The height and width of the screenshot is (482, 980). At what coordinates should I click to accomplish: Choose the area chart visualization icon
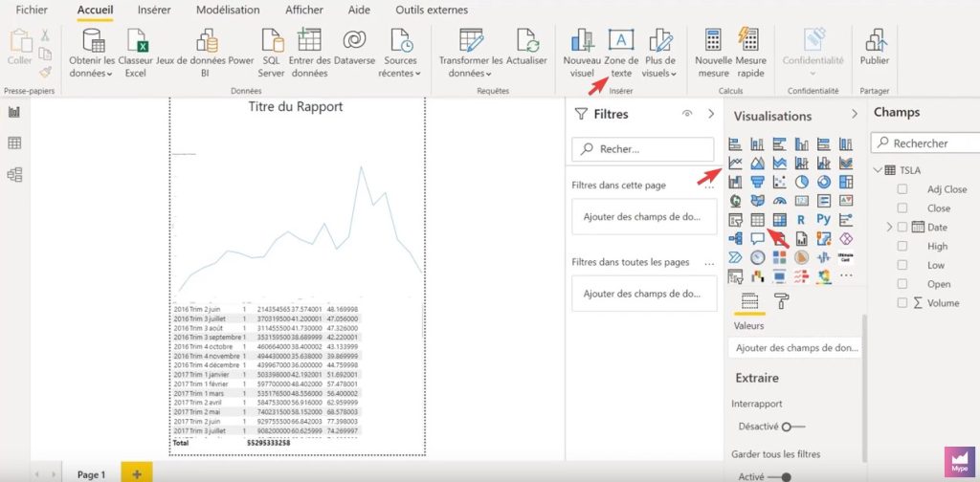(x=758, y=163)
